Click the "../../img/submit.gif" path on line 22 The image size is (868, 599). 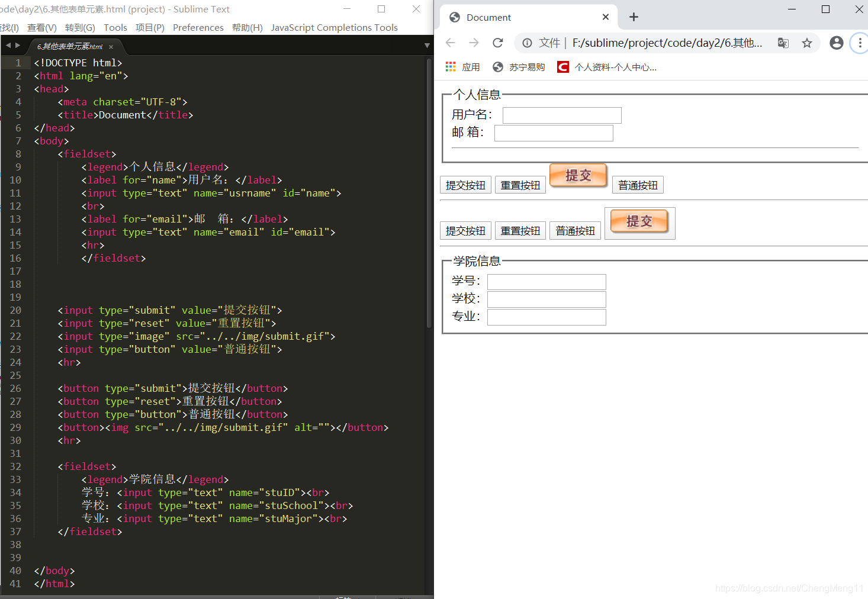point(265,336)
